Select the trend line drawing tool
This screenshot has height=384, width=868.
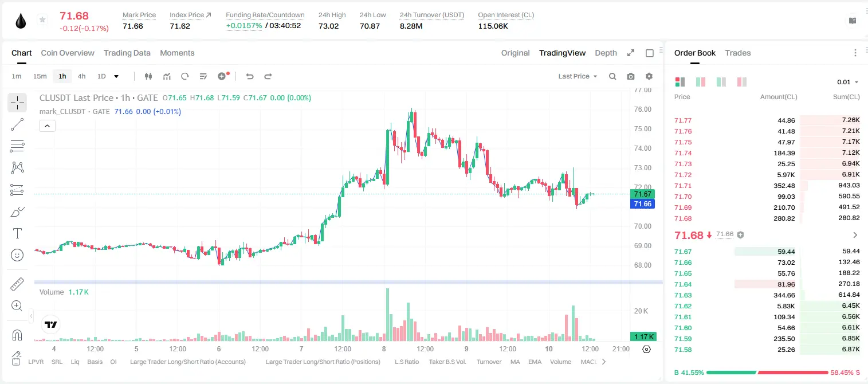click(x=17, y=124)
